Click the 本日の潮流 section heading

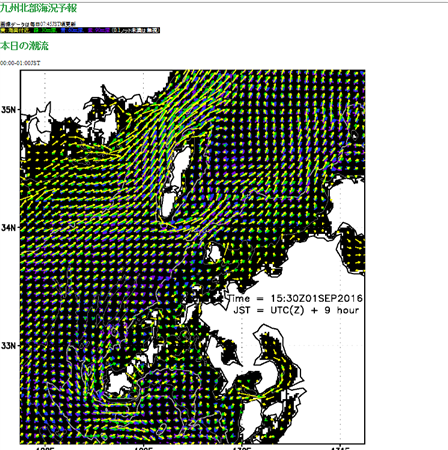(24, 46)
